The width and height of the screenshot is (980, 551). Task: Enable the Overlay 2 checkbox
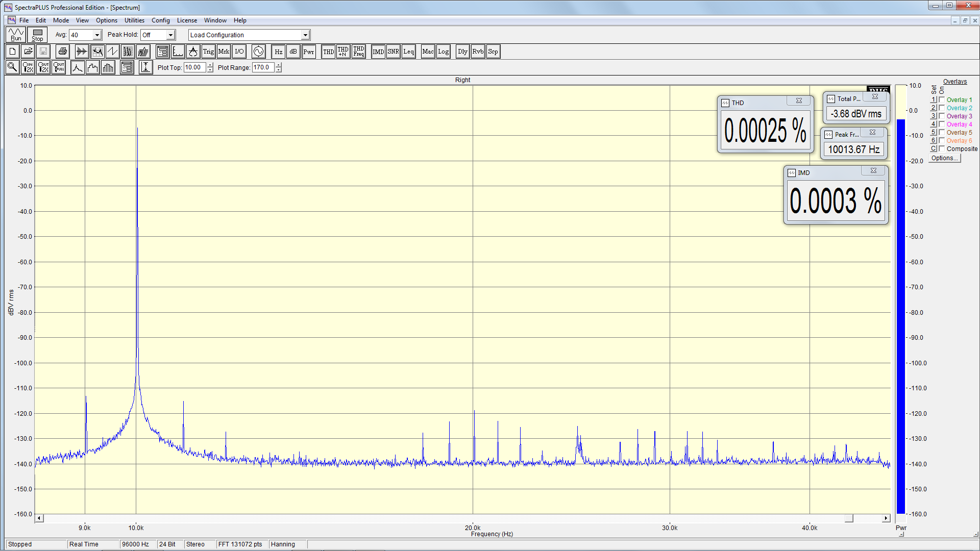click(942, 108)
